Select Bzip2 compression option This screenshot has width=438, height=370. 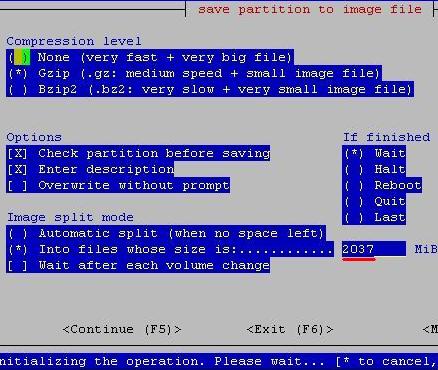pos(210,89)
